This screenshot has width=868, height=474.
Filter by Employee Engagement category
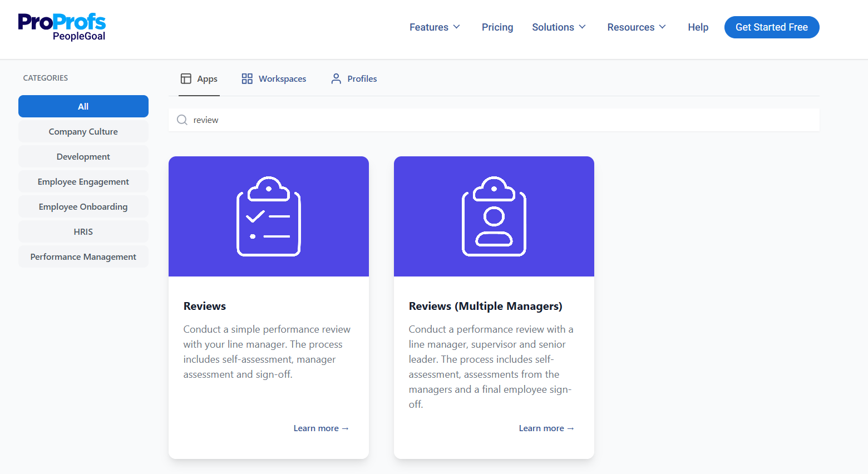coord(83,181)
